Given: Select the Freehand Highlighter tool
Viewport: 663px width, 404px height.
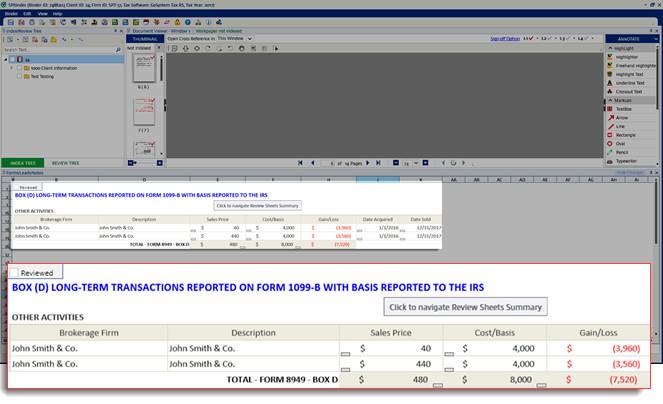Looking at the screenshot, I should (631, 66).
